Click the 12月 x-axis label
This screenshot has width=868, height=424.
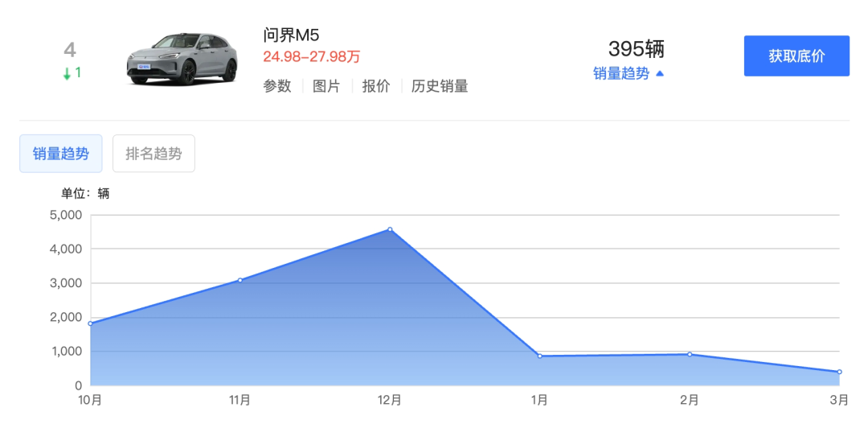[x=391, y=400]
